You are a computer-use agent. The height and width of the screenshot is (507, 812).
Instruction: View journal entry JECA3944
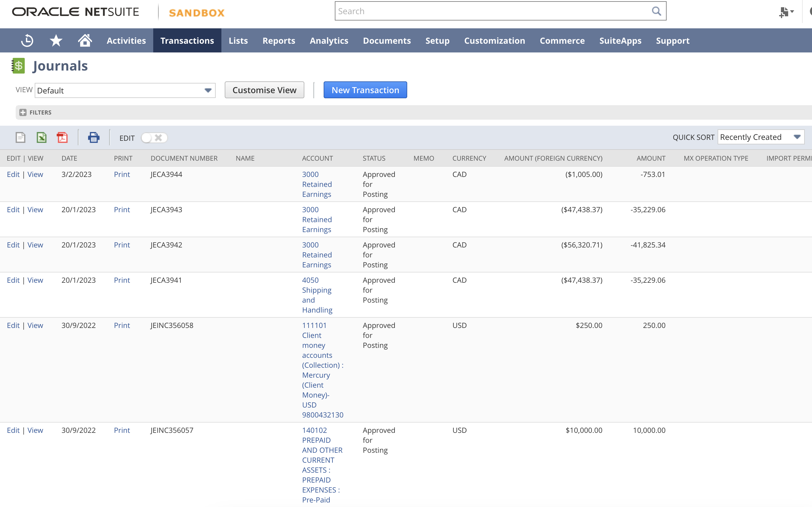tap(35, 174)
